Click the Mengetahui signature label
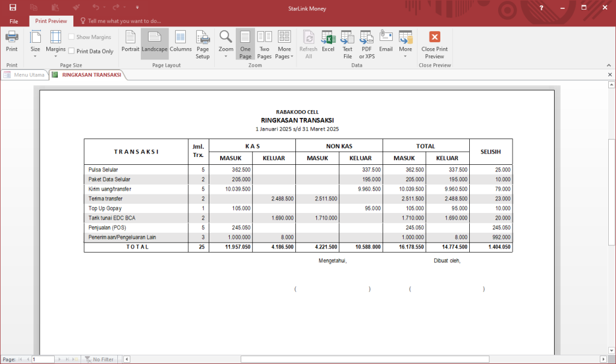This screenshot has height=364, width=616. 332,261
